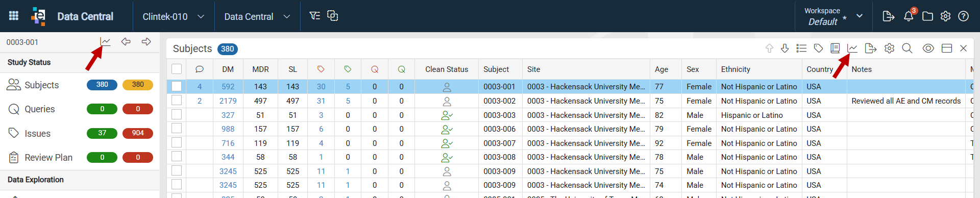Open Review Plan in sidebar
980x198 pixels.
click(x=48, y=157)
